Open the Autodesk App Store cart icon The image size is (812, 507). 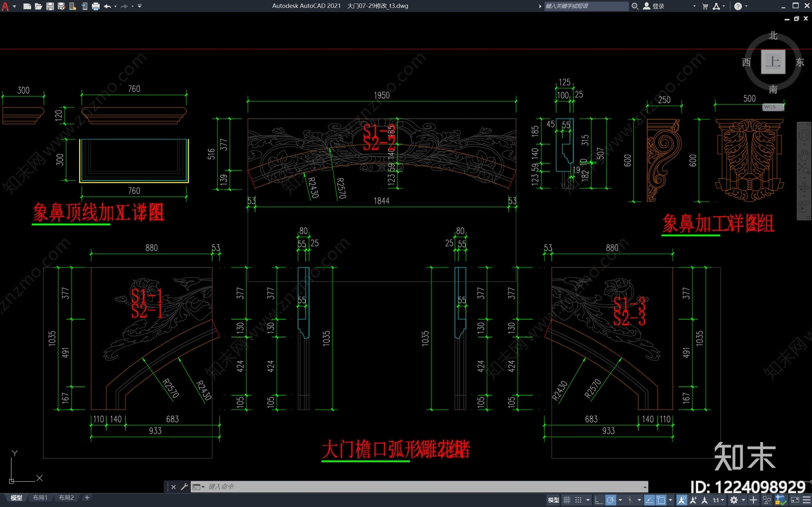(705, 6)
